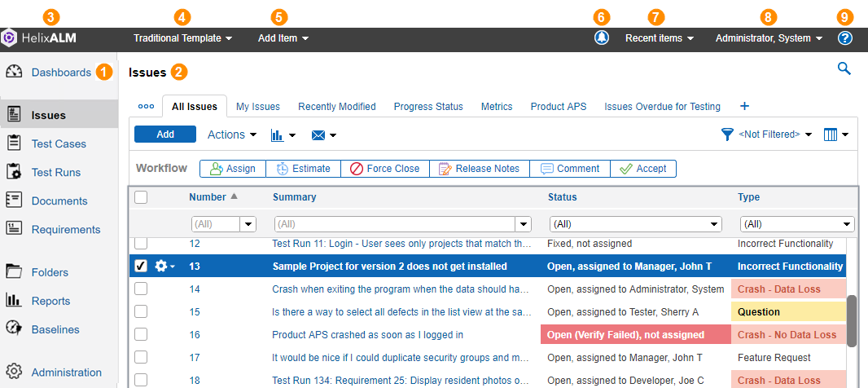Viewport: 868px width, 388px height.
Task: Open the Help question mark icon
Action: coord(845,38)
